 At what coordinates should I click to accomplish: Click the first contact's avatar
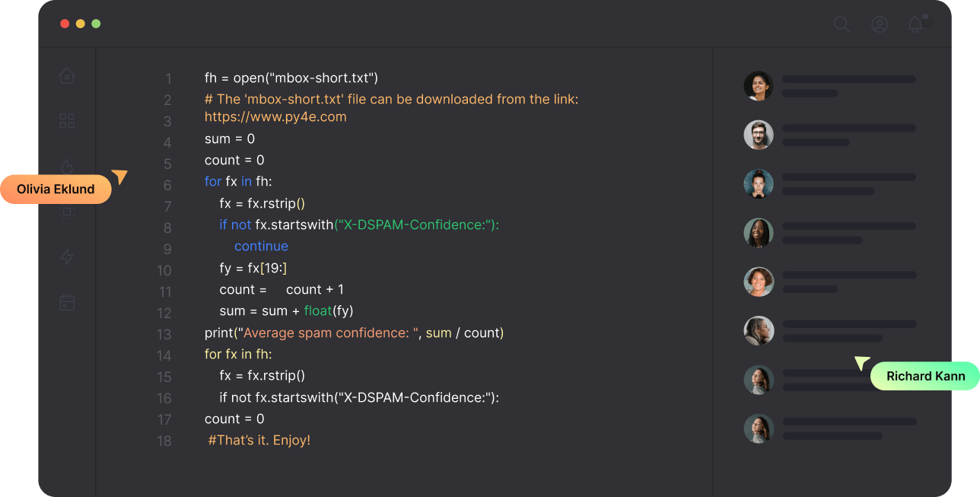coord(759,86)
